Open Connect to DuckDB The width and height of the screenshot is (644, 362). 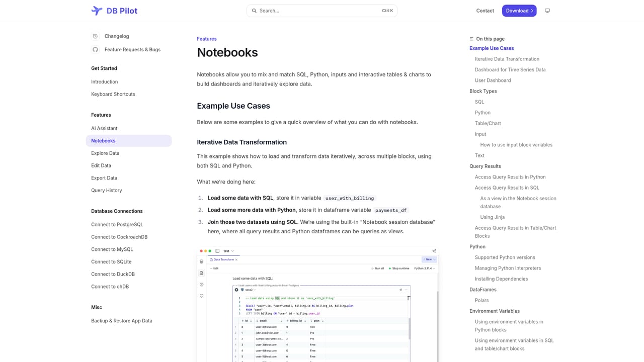click(x=113, y=275)
